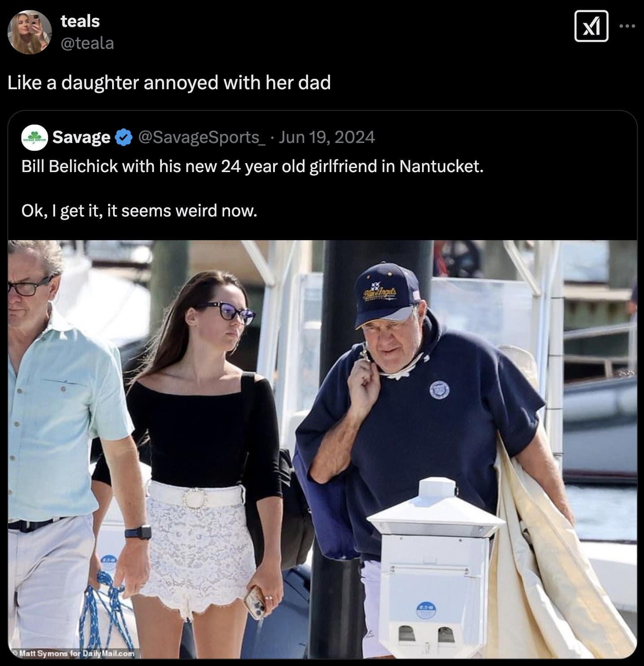Click the Grok xAI icon

591,27
